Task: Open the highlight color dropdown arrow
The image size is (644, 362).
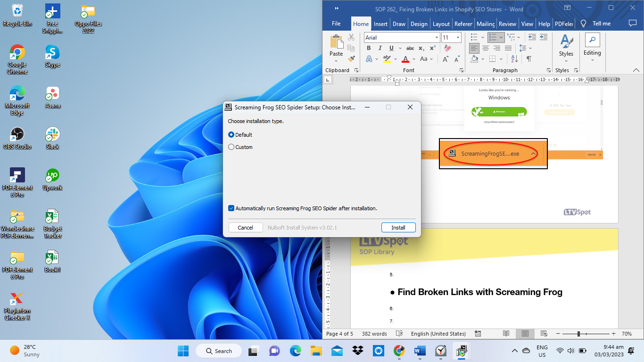Action: (x=396, y=59)
